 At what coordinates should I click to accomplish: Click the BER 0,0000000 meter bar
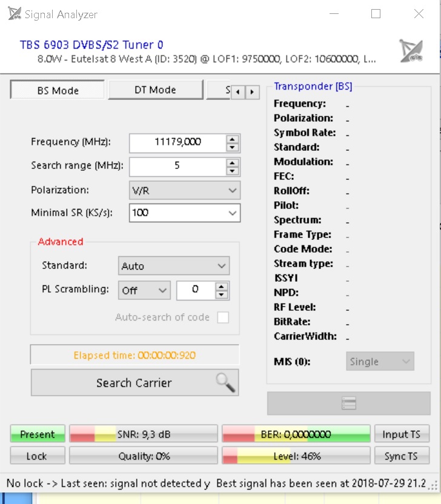point(296,434)
